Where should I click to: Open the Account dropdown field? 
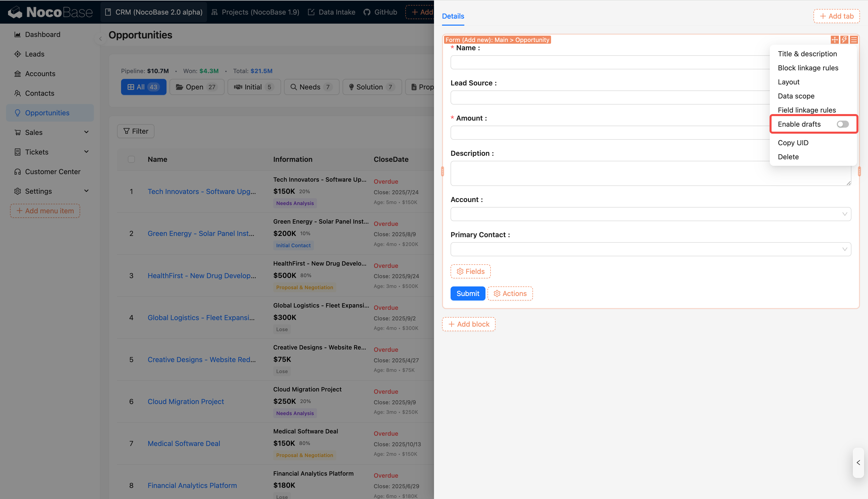click(x=650, y=214)
